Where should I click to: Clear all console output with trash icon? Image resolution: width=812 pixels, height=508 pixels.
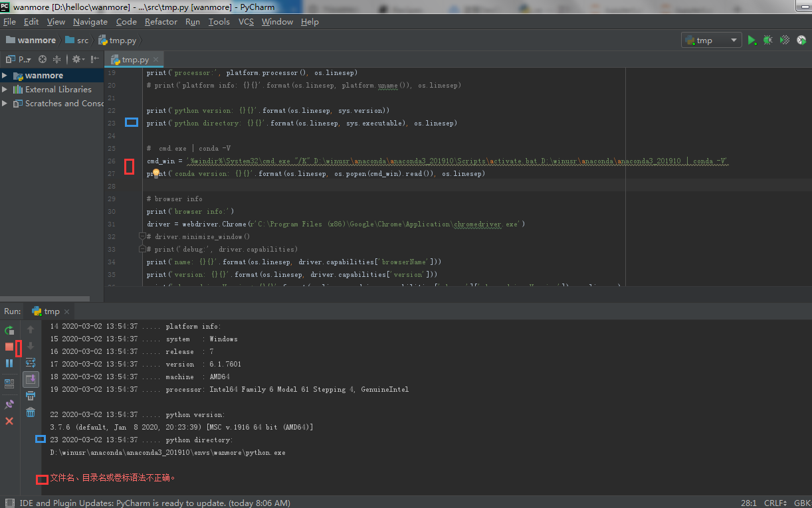31,412
